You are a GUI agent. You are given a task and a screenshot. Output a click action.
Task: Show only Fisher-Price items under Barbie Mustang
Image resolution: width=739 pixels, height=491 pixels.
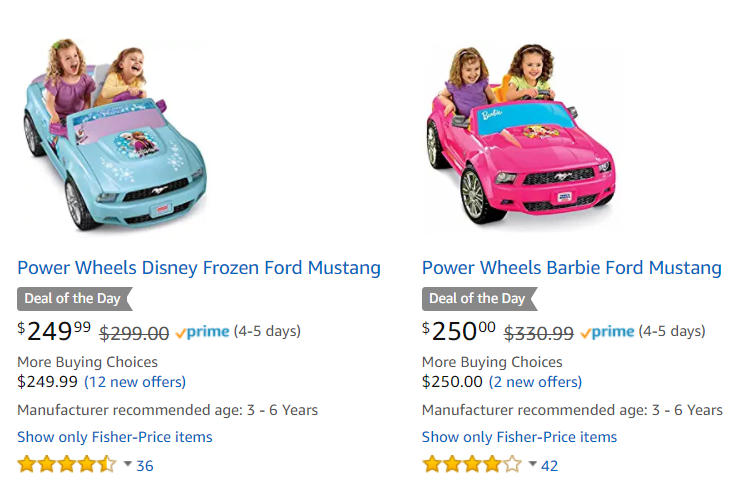[519, 437]
